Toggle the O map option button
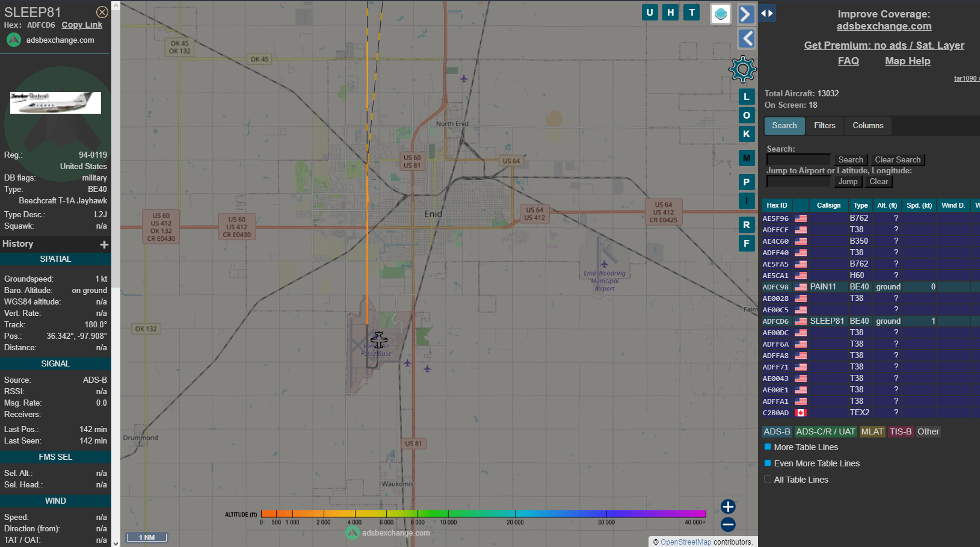The image size is (980, 547). click(x=747, y=116)
